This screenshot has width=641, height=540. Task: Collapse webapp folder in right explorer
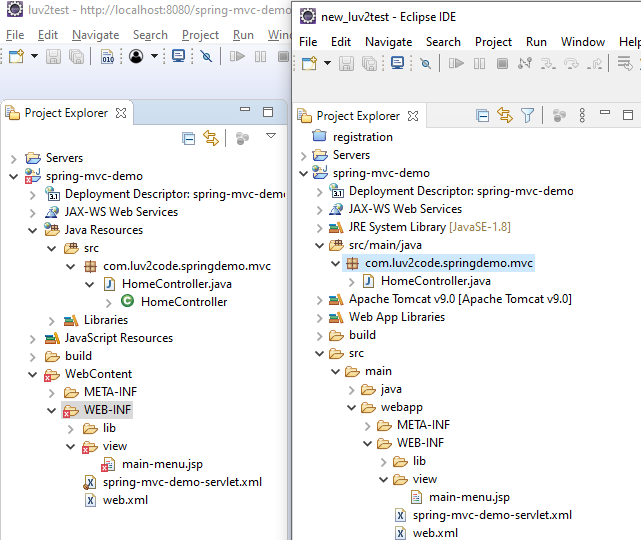352,408
